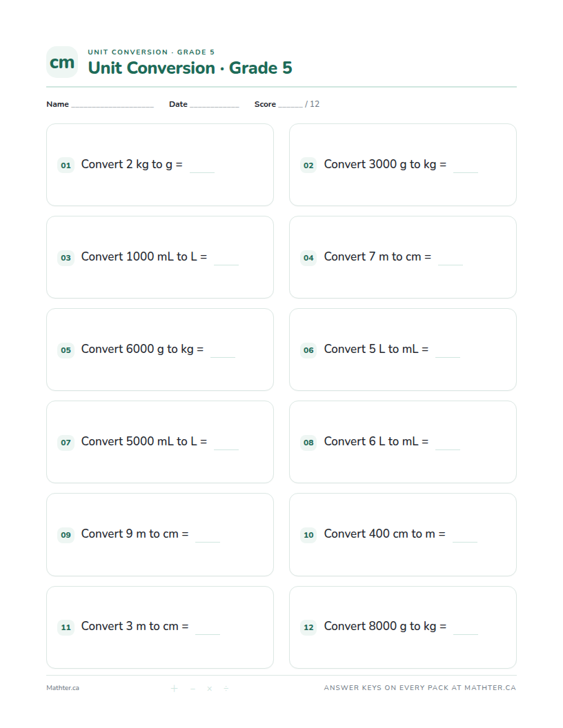
Task: Click 'ANSWER KEYS ON EVERY PACK AT MATHTER.CA' footer
Action: [x=420, y=688]
